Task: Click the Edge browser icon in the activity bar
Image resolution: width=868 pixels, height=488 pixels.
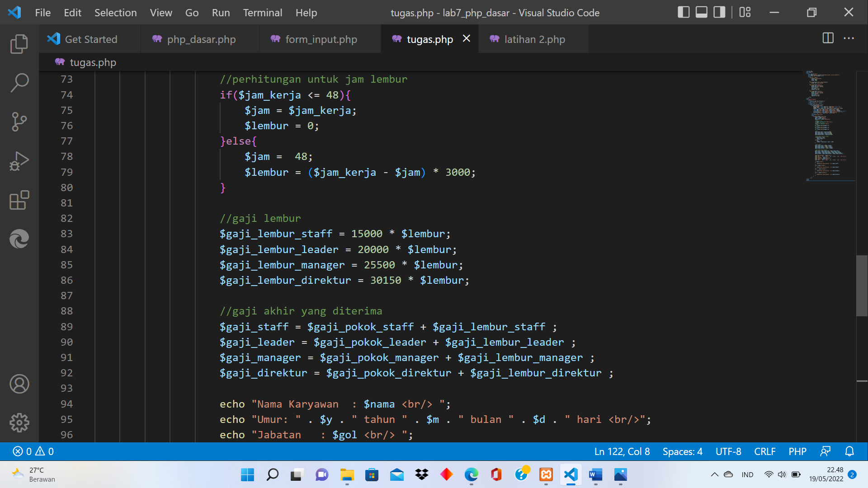Action: tap(19, 239)
